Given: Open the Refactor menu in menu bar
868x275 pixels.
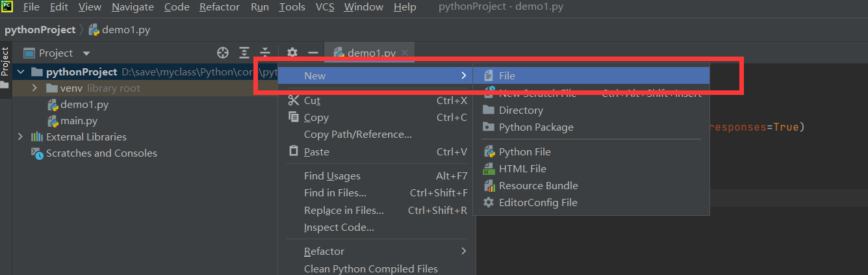Looking at the screenshot, I should pyautogui.click(x=220, y=7).
